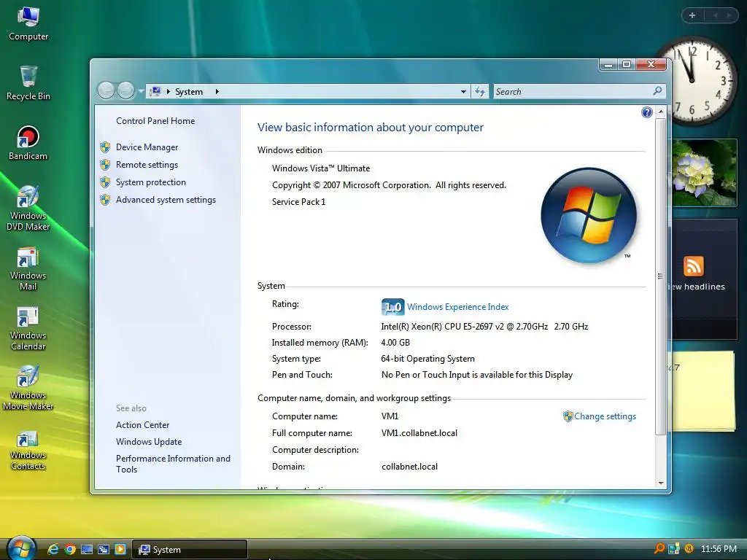The image size is (747, 560).
Task: Launch Windows Media Player from Quick Launch
Action: [120, 549]
